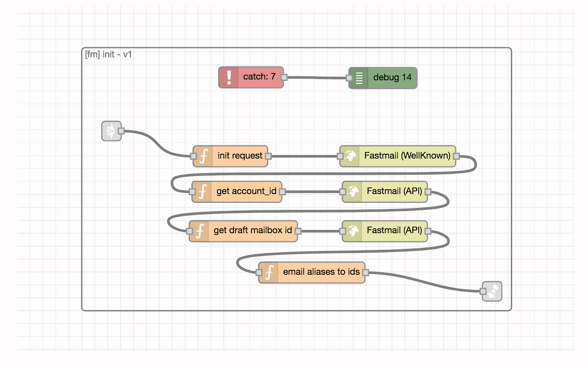Click the [fm] init - v1 group title
This screenshot has height=368, width=588.
(x=108, y=54)
